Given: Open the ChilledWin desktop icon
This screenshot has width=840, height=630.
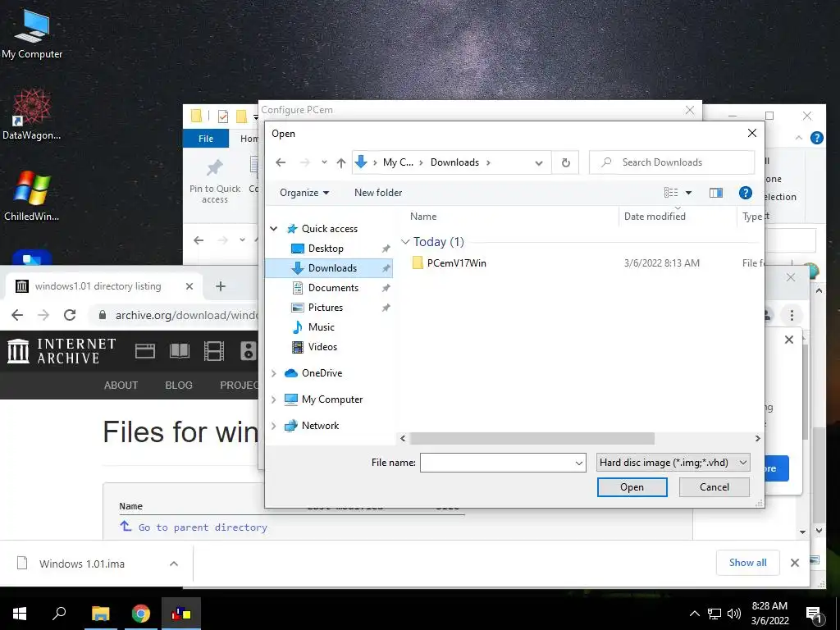Looking at the screenshot, I should pos(32,195).
